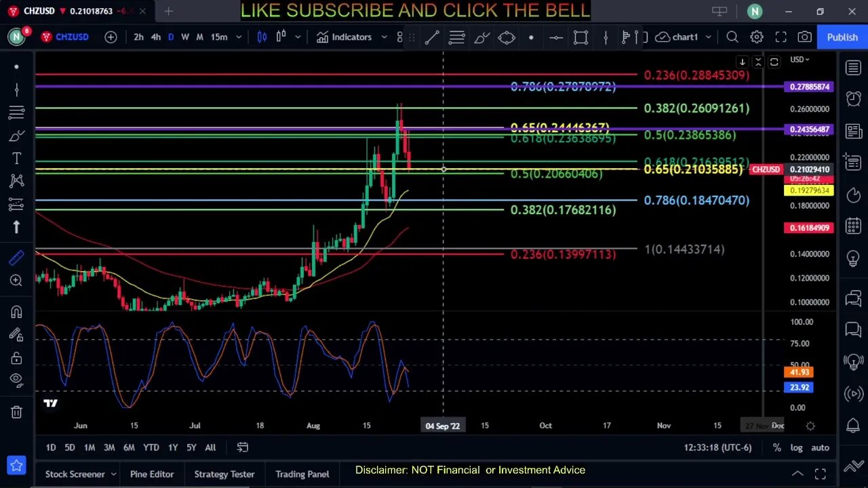868x488 pixels.
Task: Open chart1 layout dropdown arrow
Action: [709, 37]
